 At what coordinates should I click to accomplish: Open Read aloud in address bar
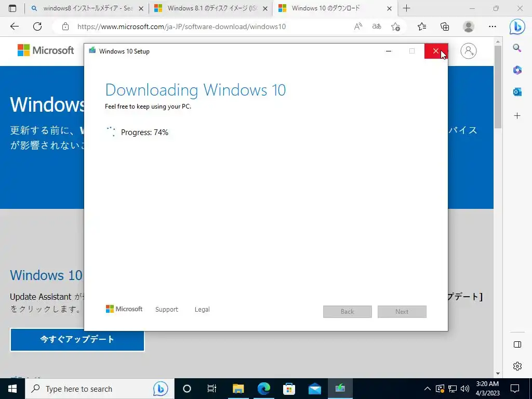(x=358, y=26)
